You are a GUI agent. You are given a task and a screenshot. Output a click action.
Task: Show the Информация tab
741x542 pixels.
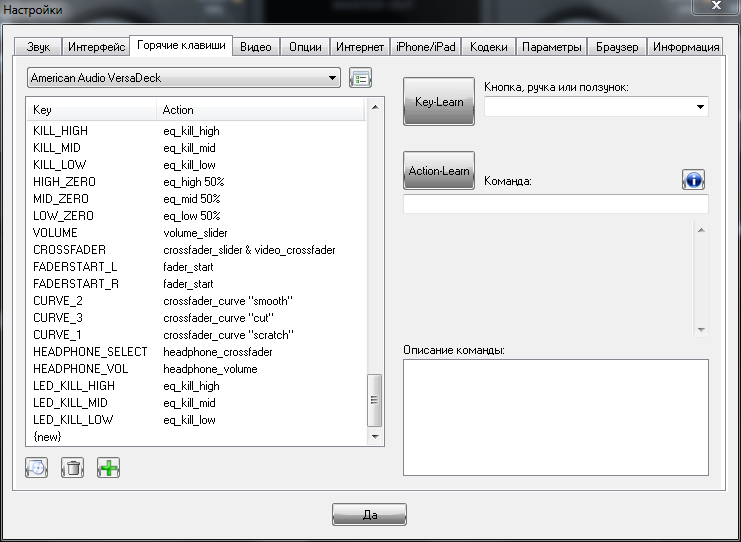685,47
